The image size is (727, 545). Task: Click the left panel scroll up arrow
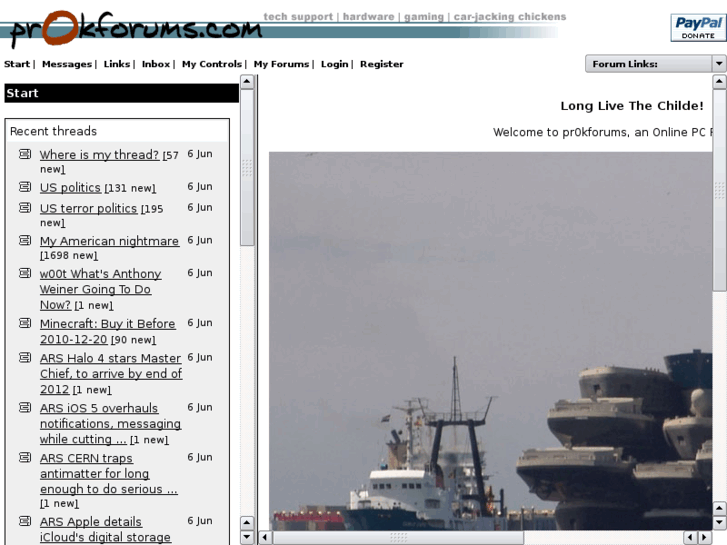247,82
